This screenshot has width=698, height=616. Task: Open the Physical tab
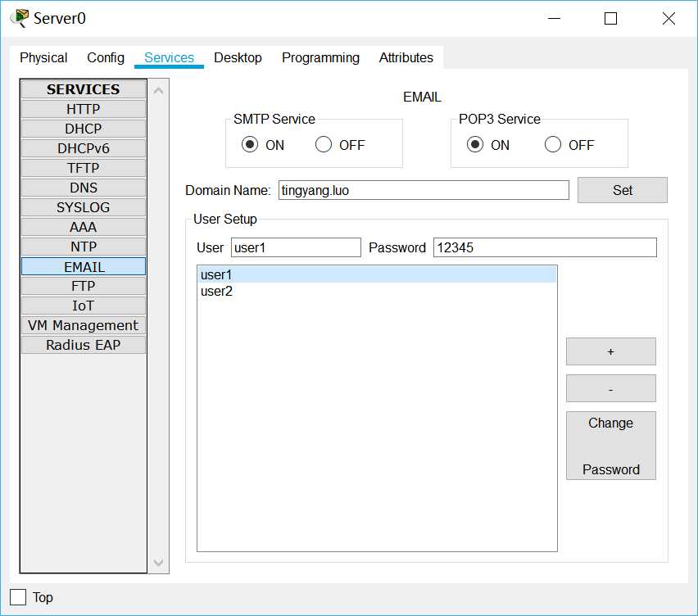coord(43,58)
